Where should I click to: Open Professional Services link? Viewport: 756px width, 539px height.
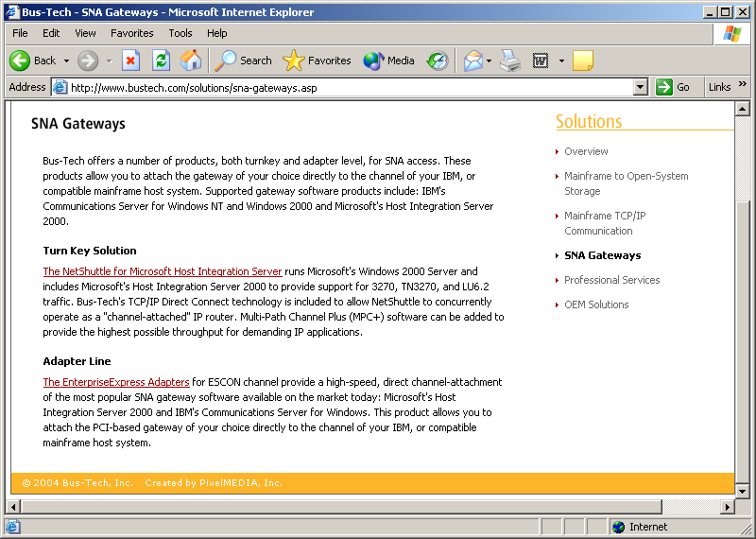pyautogui.click(x=611, y=280)
